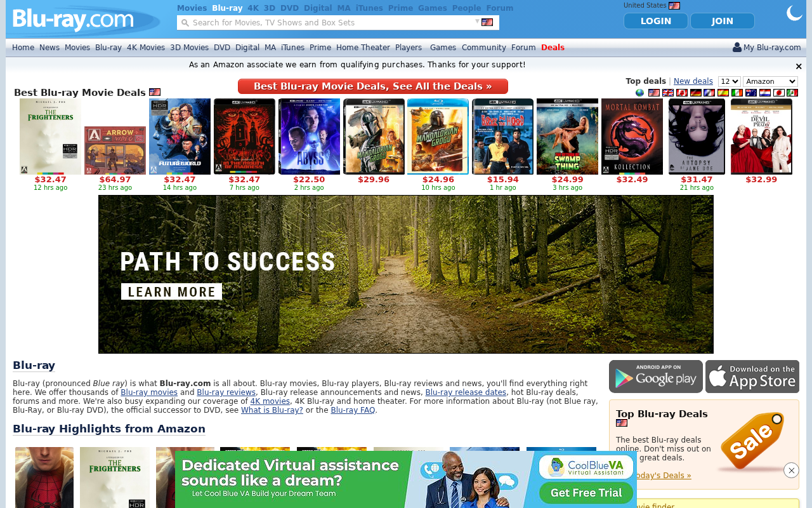This screenshot has width=812, height=508.
Task: Open the Mortal Kombat Kollection cover
Action: [632, 137]
